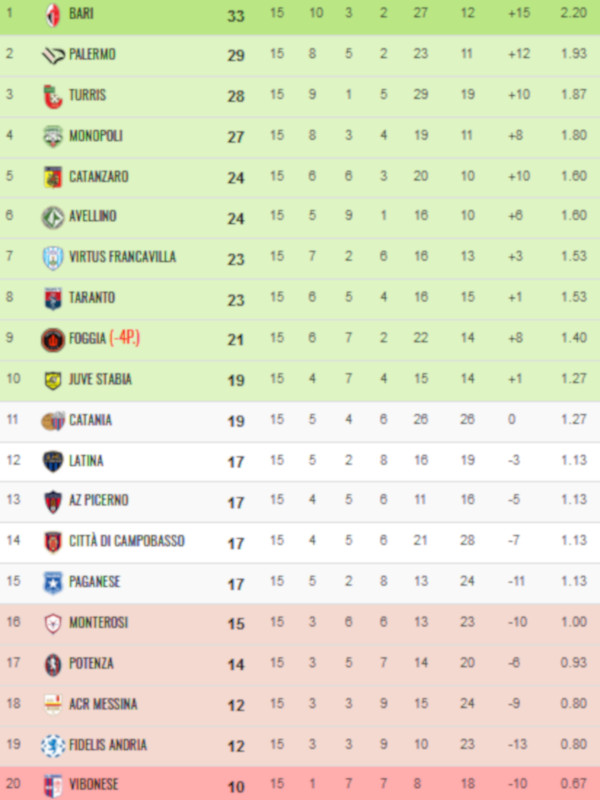The height and width of the screenshot is (800, 600).
Task: Click the Fidelis Andria club crest
Action: click(53, 745)
